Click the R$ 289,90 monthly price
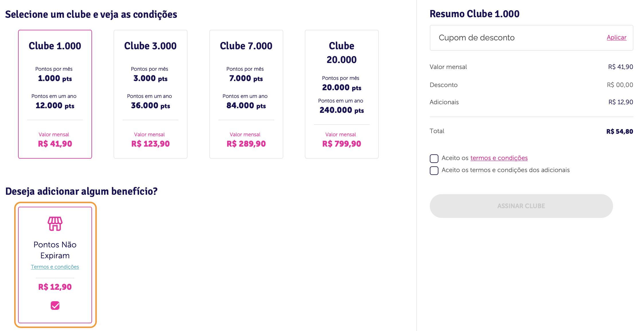The height and width of the screenshot is (331, 644). tap(246, 144)
